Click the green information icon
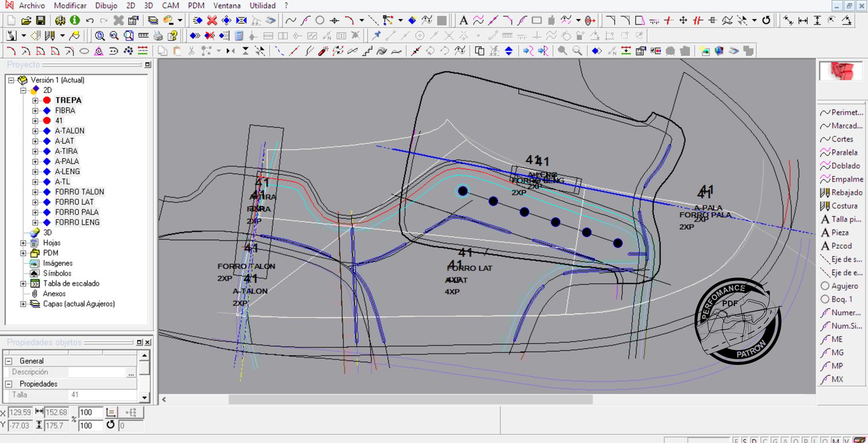Screen dimensions: 868x443 [x=75, y=20]
